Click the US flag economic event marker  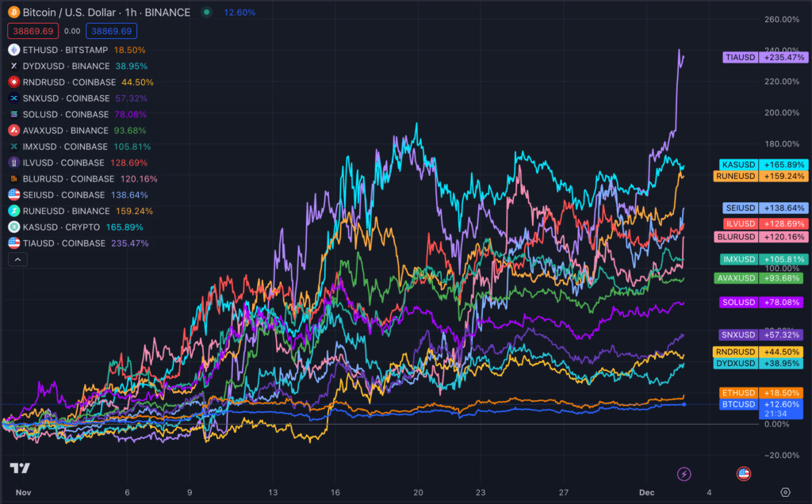point(743,474)
